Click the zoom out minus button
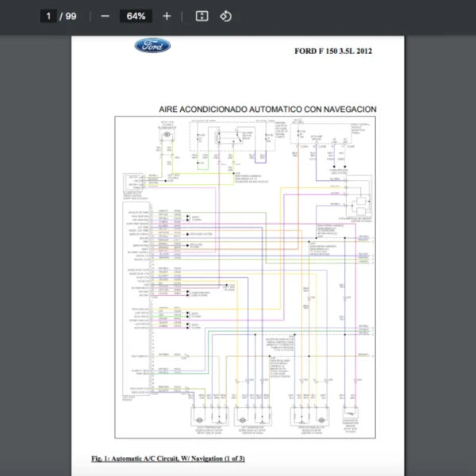 pyautogui.click(x=106, y=16)
